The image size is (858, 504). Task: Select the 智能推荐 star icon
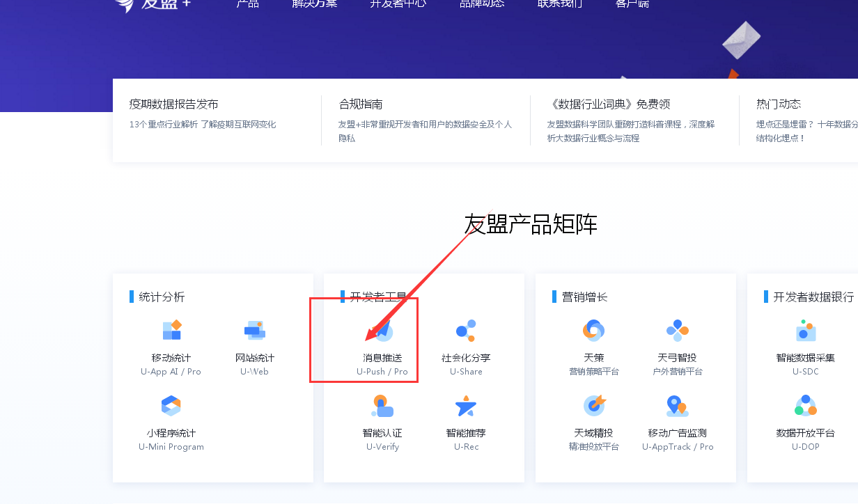point(466,406)
